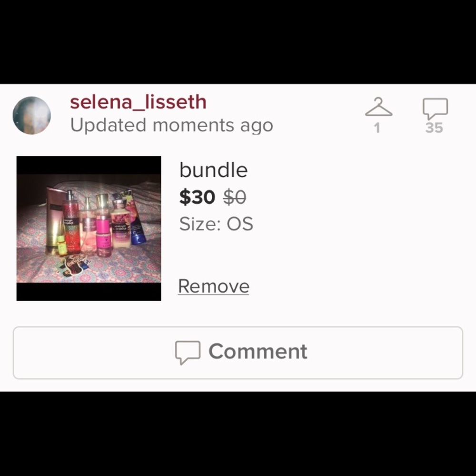476x476 pixels.
Task: Tap the crossed-out $0 original price
Action: tap(234, 197)
